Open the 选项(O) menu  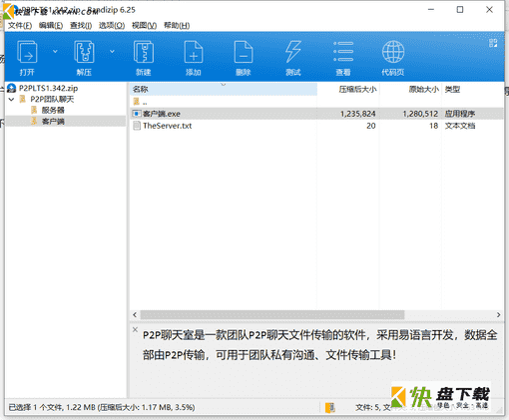pos(112,26)
